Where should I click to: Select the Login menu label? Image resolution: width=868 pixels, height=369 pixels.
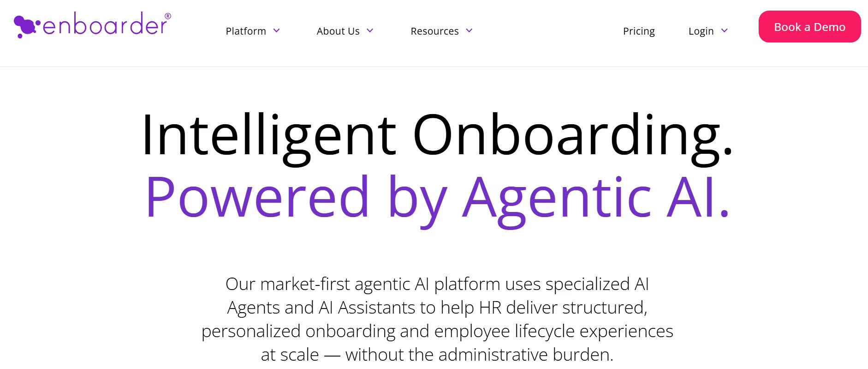tap(701, 31)
